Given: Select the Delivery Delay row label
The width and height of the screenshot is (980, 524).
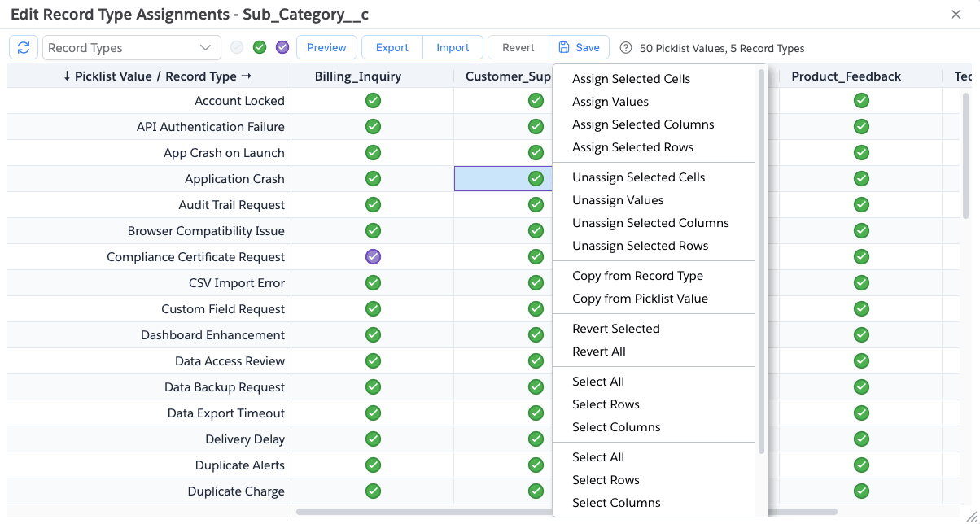Looking at the screenshot, I should point(245,439).
